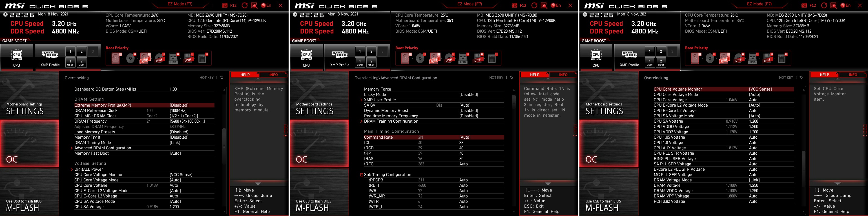868x216 pixels.
Task: Open DRAM Voltage Mode [Link] option
Action: click(x=724, y=180)
